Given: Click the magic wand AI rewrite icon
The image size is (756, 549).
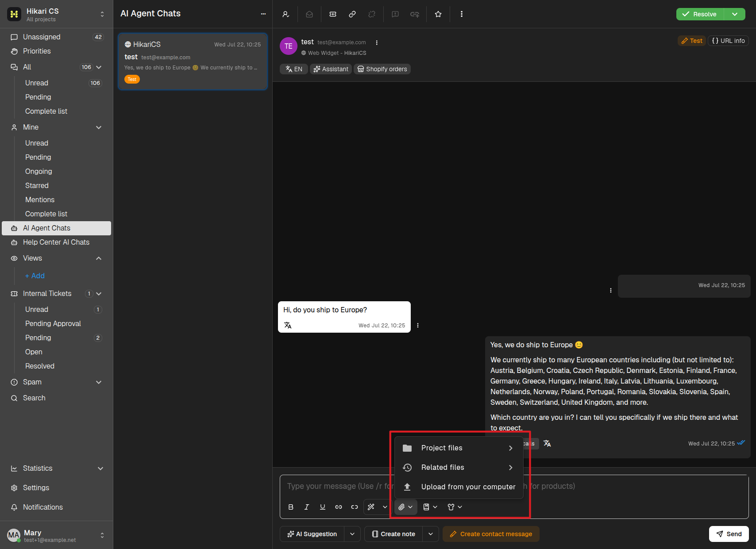Looking at the screenshot, I should [x=371, y=507].
